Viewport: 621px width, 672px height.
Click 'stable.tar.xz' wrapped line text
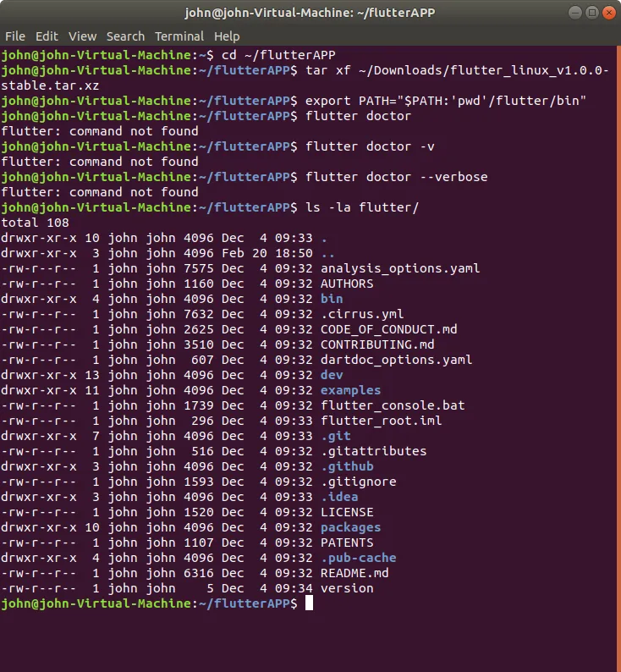click(50, 85)
